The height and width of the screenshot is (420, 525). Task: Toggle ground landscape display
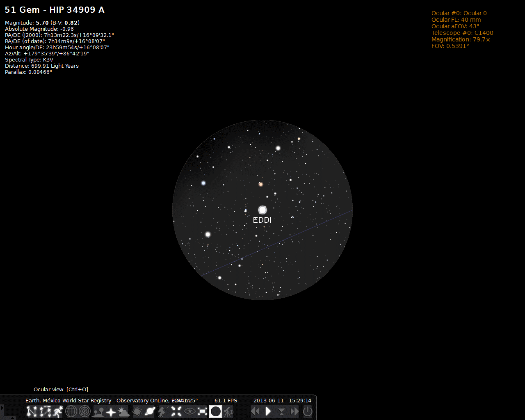coord(98,411)
